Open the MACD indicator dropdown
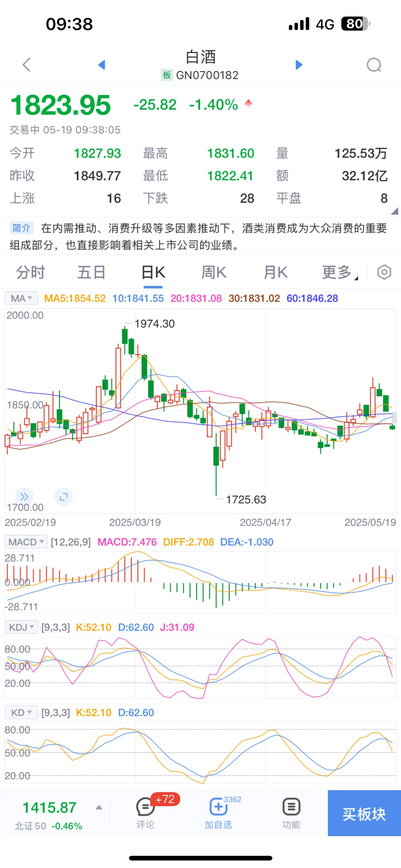 pos(26,542)
